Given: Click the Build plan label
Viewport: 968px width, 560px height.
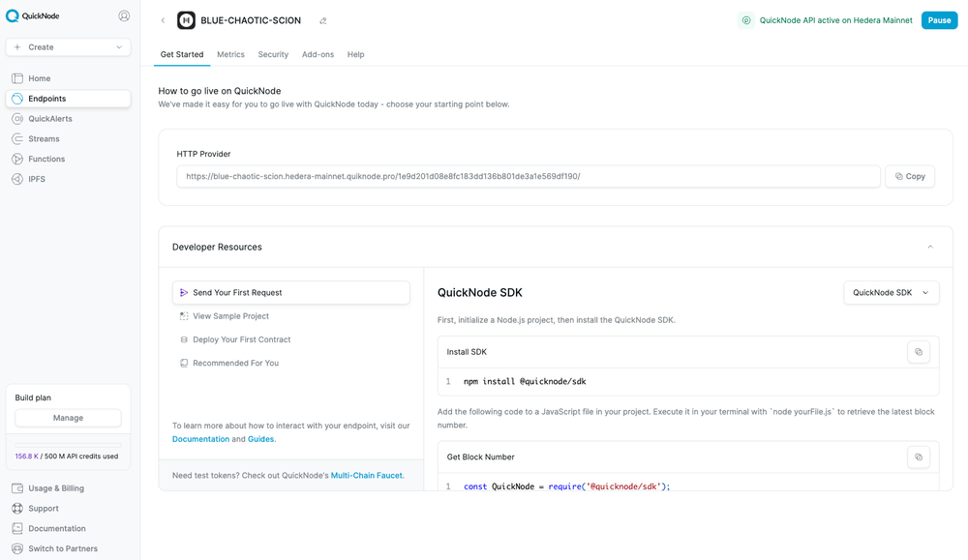Looking at the screenshot, I should coord(33,398).
